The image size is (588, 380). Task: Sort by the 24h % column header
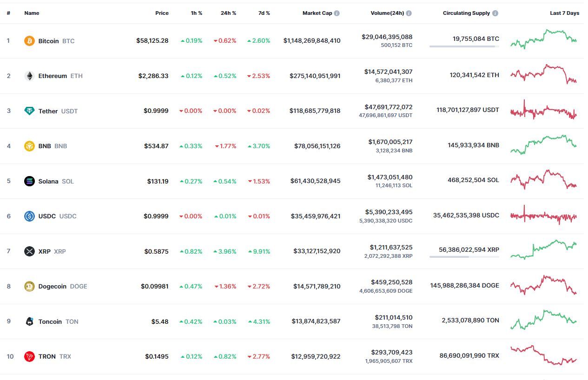(x=228, y=13)
